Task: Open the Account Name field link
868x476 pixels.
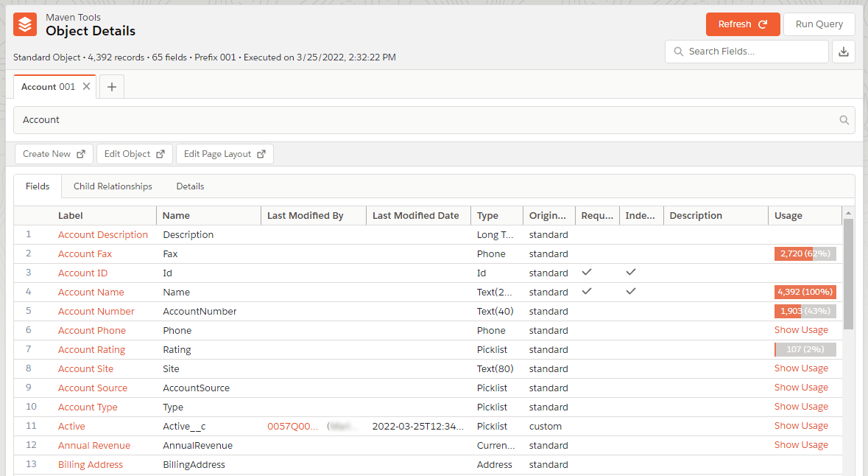Action: click(91, 292)
